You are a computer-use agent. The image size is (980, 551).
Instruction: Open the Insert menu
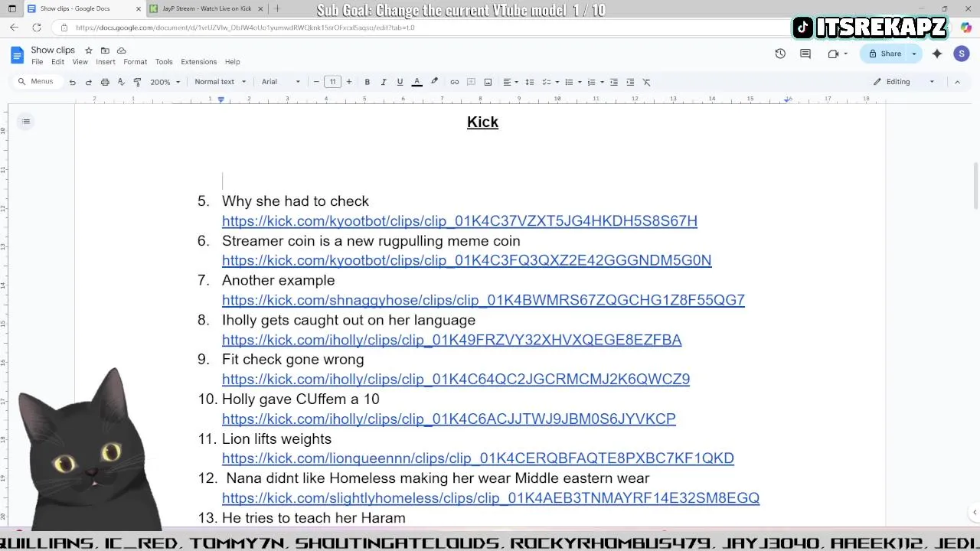(106, 62)
